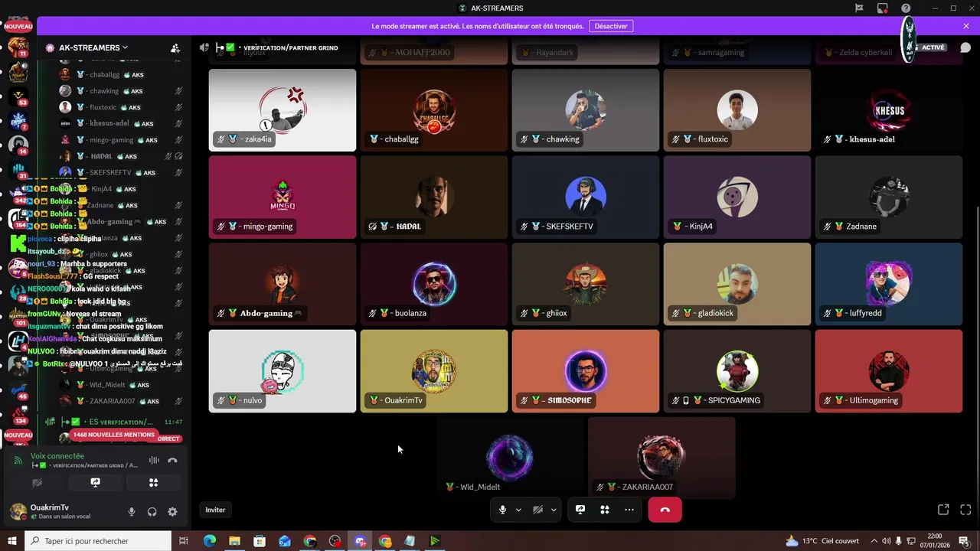Select zaka4ia video tile
The height and width of the screenshot is (551, 980).
(x=283, y=110)
